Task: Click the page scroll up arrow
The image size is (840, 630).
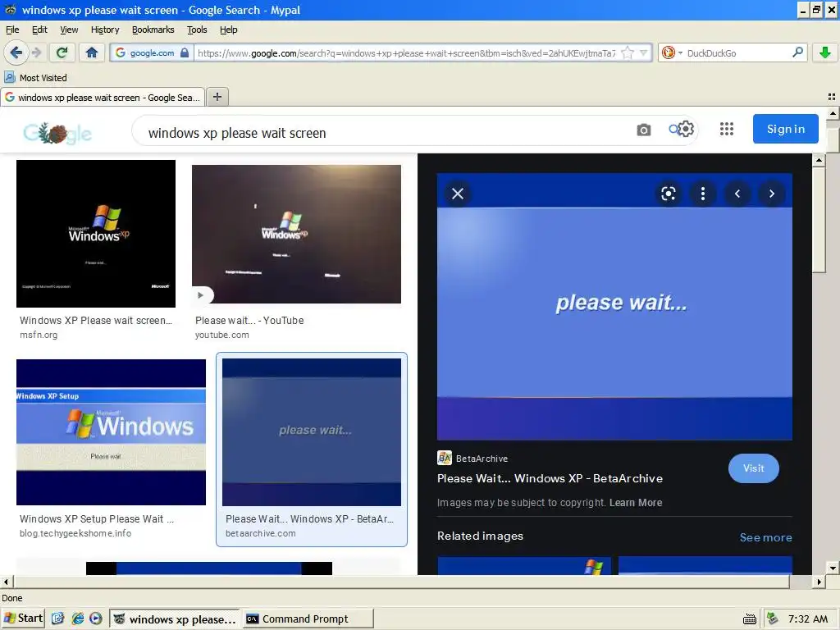Action: (833, 113)
